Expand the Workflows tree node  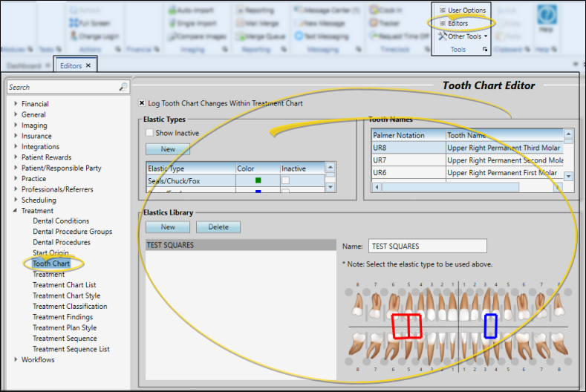pyautogui.click(x=16, y=360)
